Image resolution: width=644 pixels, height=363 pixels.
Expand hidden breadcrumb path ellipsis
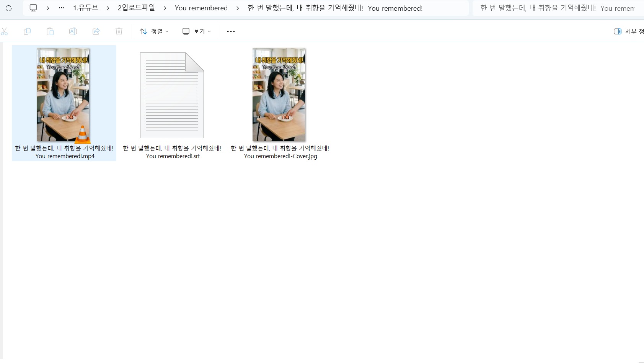(62, 8)
